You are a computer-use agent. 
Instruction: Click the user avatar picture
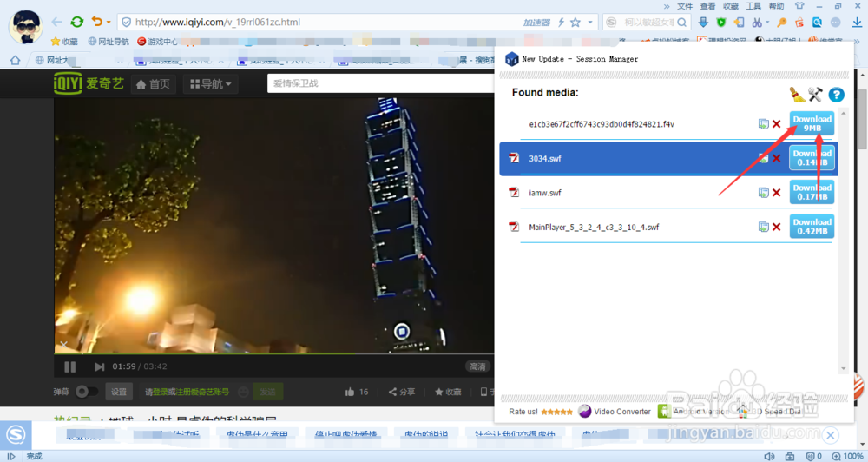point(25,25)
